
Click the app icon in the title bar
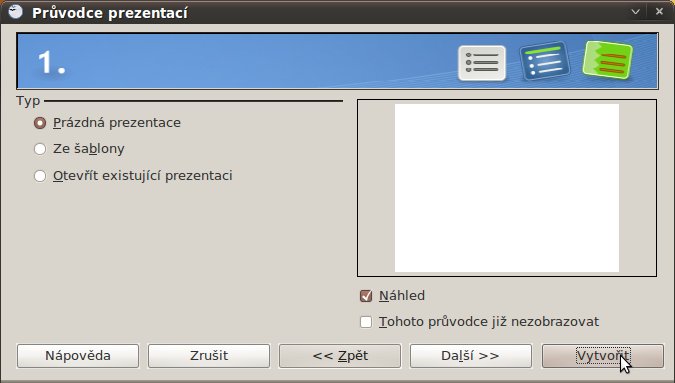click(16, 12)
